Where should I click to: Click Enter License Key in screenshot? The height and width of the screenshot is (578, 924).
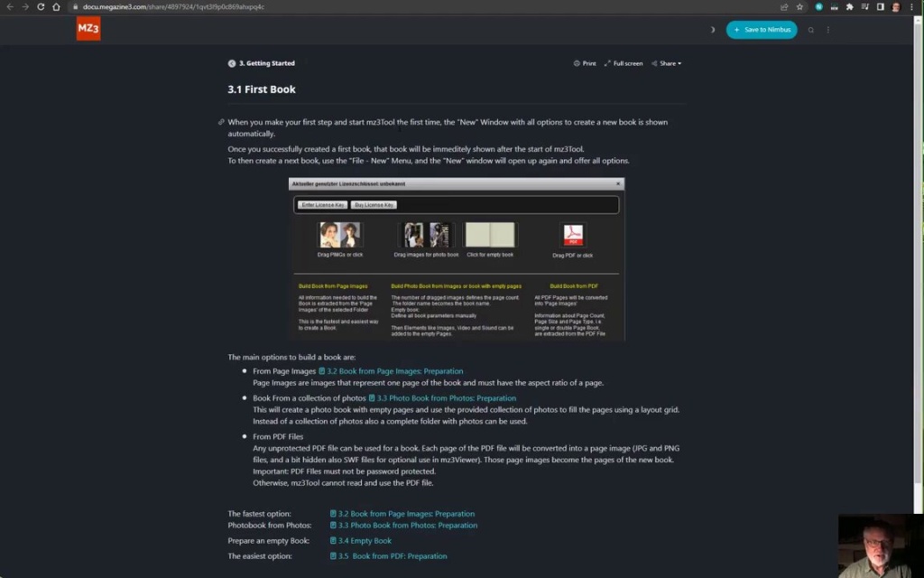tap(322, 205)
